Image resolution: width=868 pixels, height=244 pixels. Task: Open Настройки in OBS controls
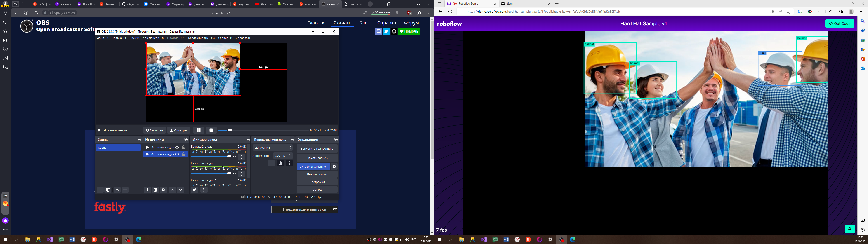point(317,182)
